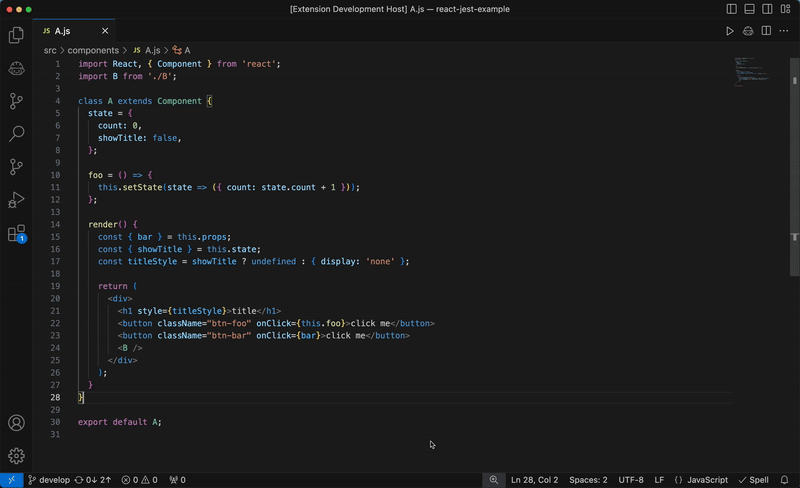Click the minimap code overview
Image resolution: width=800 pixels, height=488 pixels.
tap(753, 71)
